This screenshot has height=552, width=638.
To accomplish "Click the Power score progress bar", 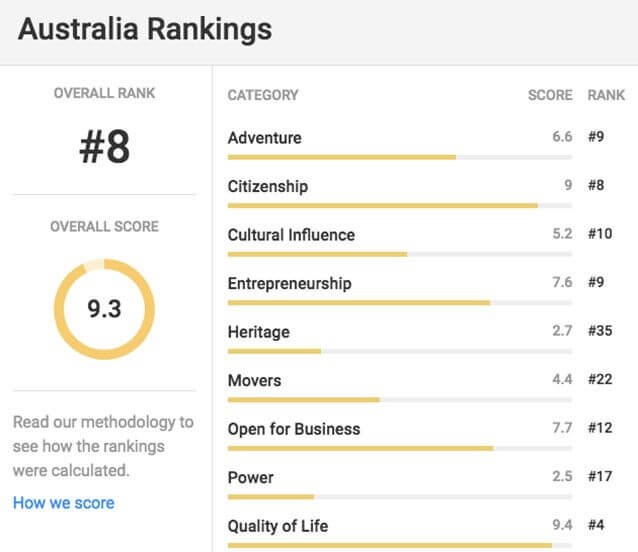I will [x=400, y=497].
